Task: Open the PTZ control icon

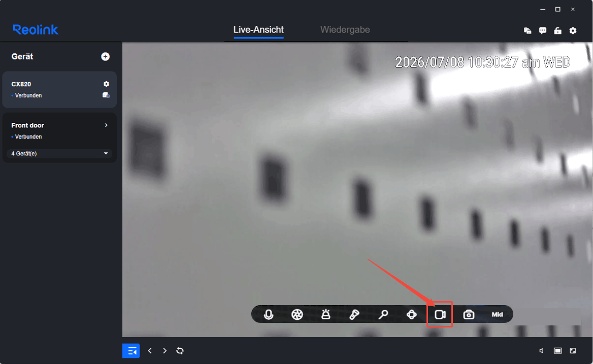Action: (411, 314)
